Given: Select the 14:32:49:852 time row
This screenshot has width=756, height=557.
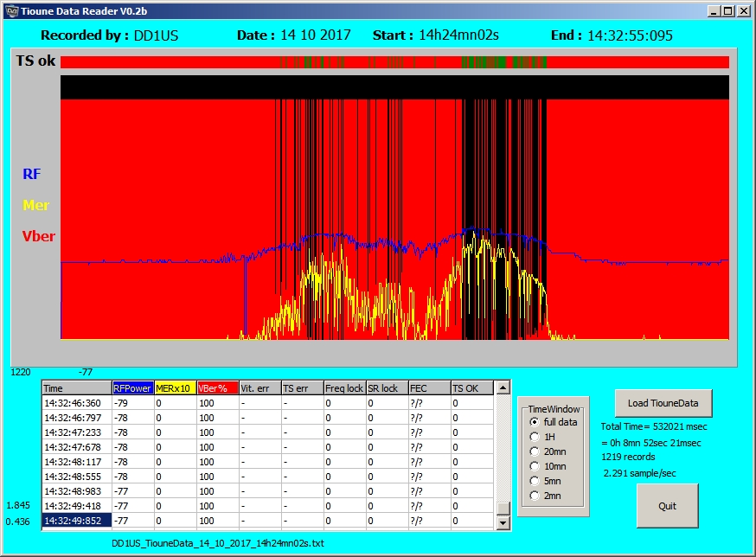Looking at the screenshot, I should point(77,520).
